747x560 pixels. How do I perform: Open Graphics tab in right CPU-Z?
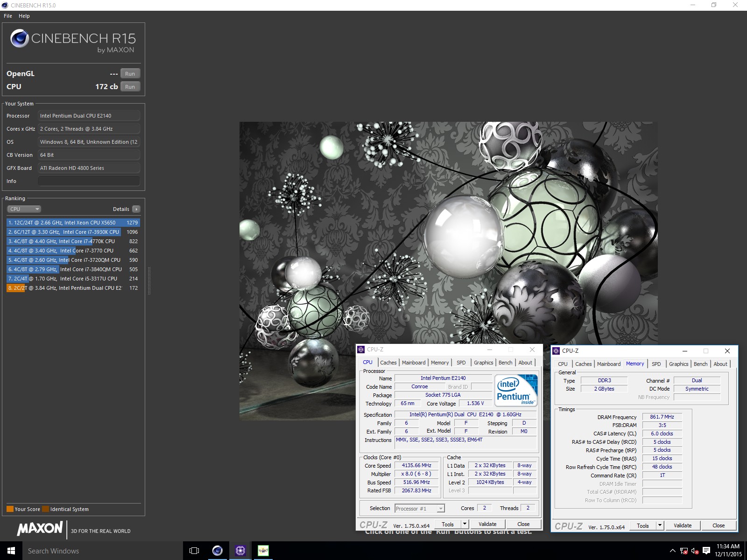point(679,364)
